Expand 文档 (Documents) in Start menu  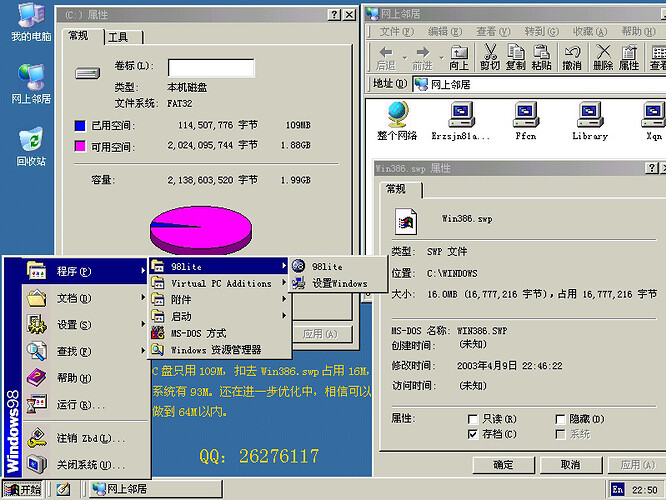(x=84, y=298)
